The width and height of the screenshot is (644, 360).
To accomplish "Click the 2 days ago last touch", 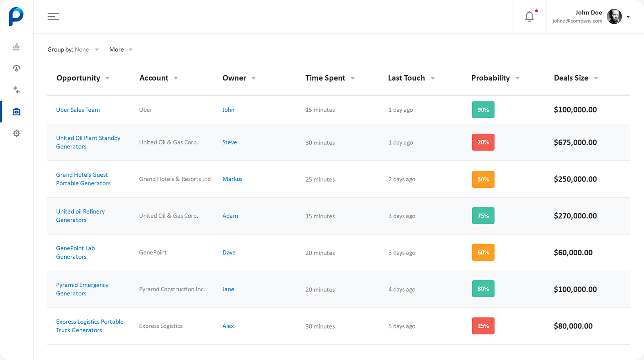I will click(x=402, y=179).
